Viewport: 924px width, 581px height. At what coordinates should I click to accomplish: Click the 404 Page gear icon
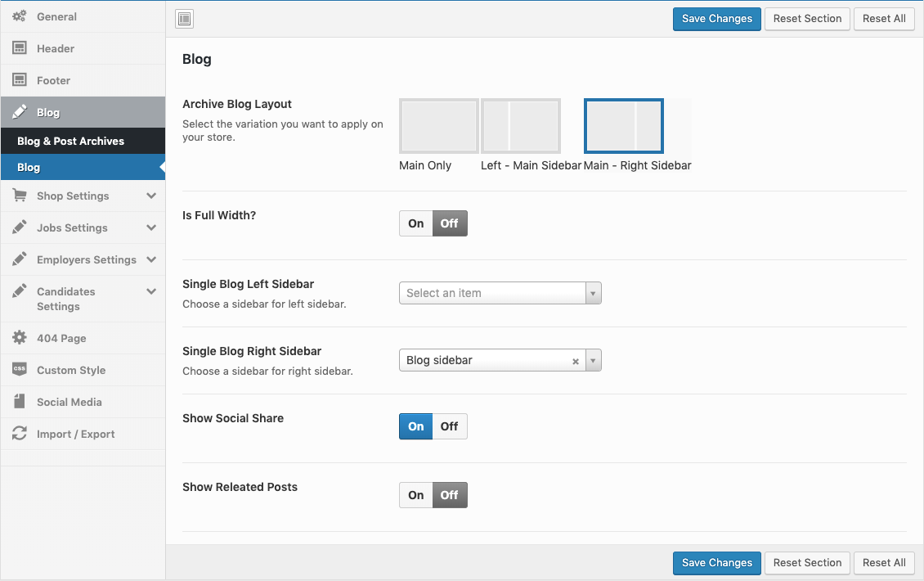pyautogui.click(x=20, y=338)
